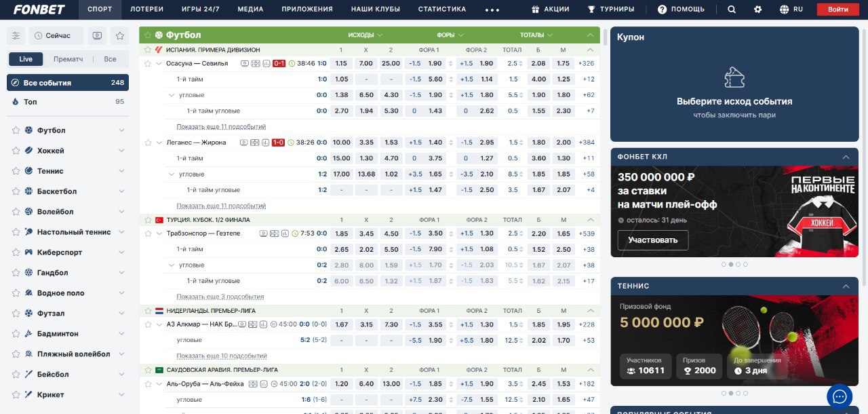Image resolution: width=868 pixels, height=414 pixels.
Task: Open match tracker field for Осасуна — Севилья
Action: pos(256,63)
